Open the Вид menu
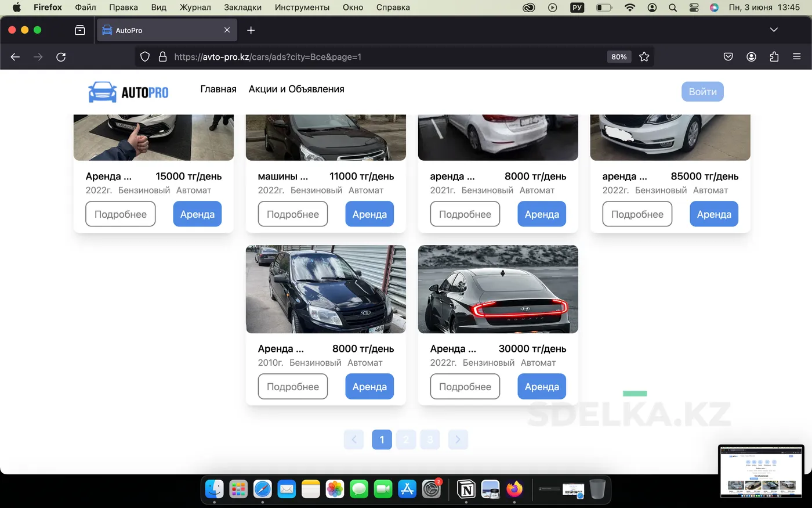 [158, 8]
